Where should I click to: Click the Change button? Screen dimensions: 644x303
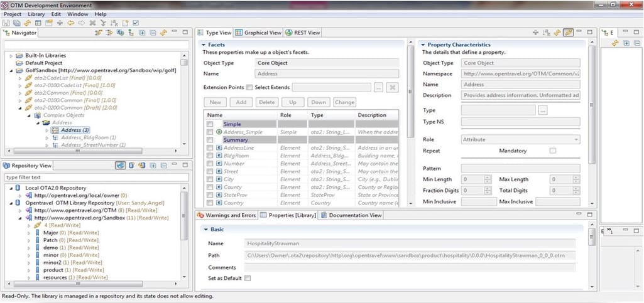344,102
